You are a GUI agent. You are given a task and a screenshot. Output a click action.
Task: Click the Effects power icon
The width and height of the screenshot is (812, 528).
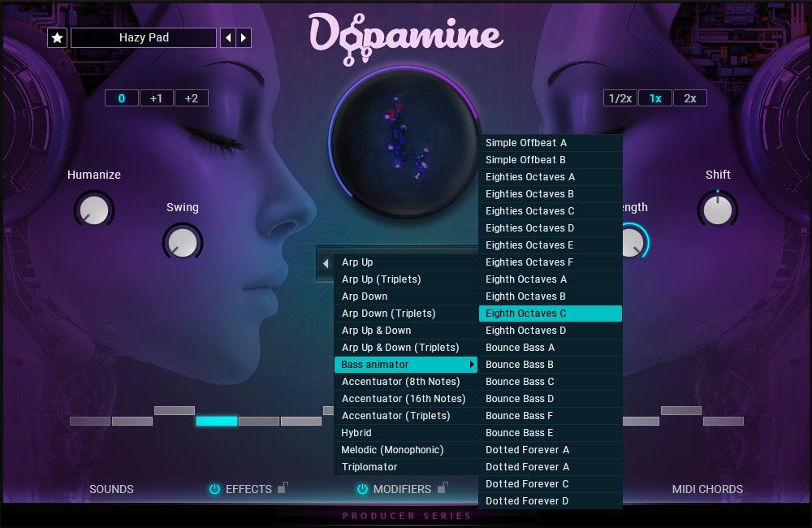pyautogui.click(x=214, y=488)
